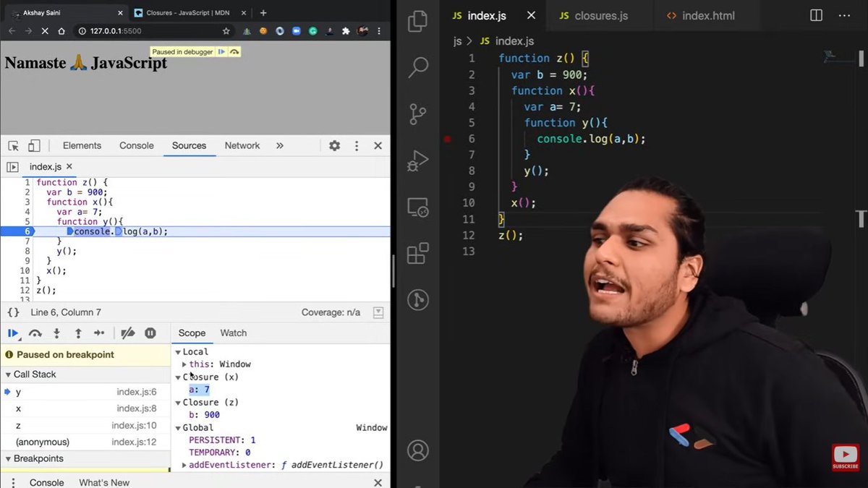Expand addEventListener function entry
The width and height of the screenshot is (868, 488).
[x=184, y=466]
